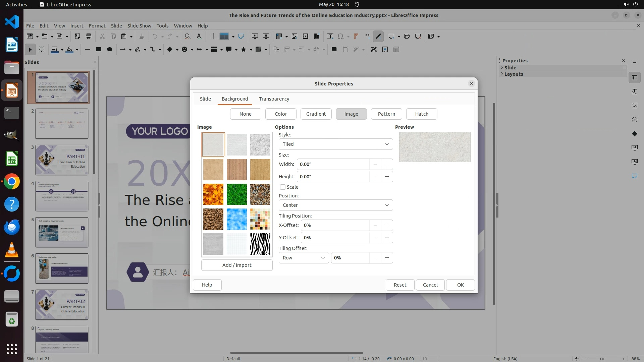The width and height of the screenshot is (644, 362).
Task: Open the Slide Transition sidebar icon
Action: click(x=634, y=147)
